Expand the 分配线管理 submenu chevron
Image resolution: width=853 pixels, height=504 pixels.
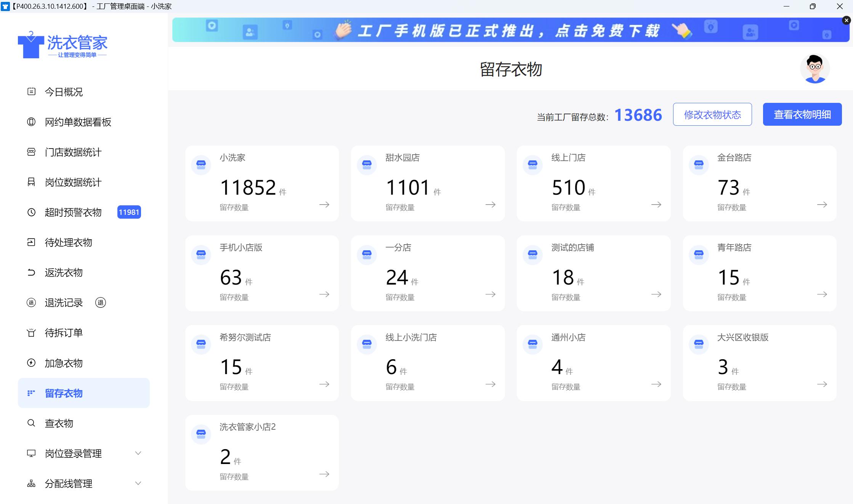tap(138, 483)
